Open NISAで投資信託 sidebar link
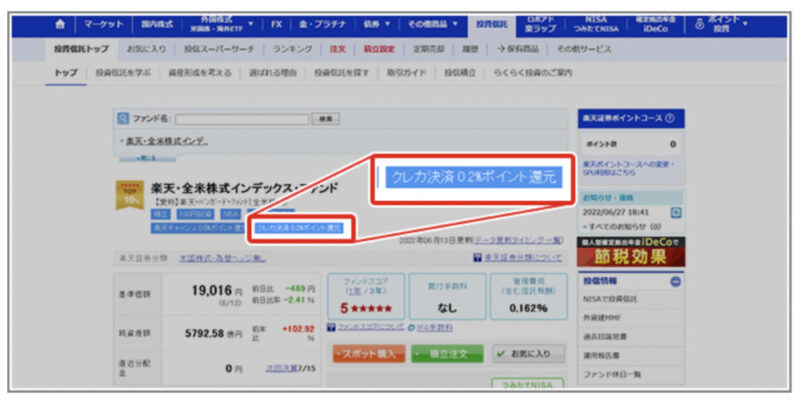The height and width of the screenshot is (405, 800). click(x=610, y=299)
